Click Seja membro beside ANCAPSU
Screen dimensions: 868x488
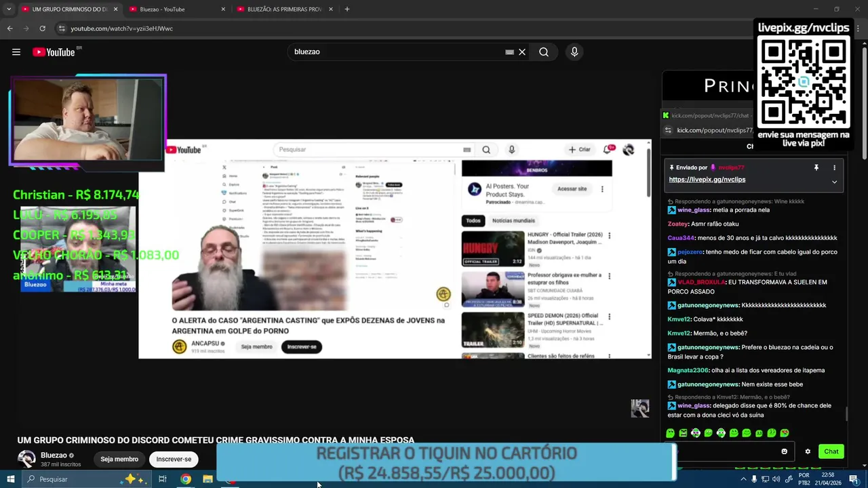[x=256, y=346]
